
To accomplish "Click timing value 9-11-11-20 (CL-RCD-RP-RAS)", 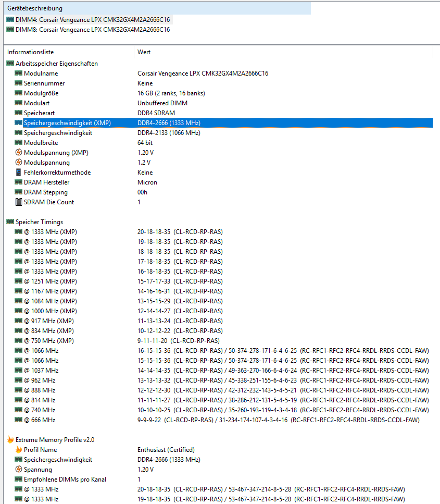I will 179,341.
